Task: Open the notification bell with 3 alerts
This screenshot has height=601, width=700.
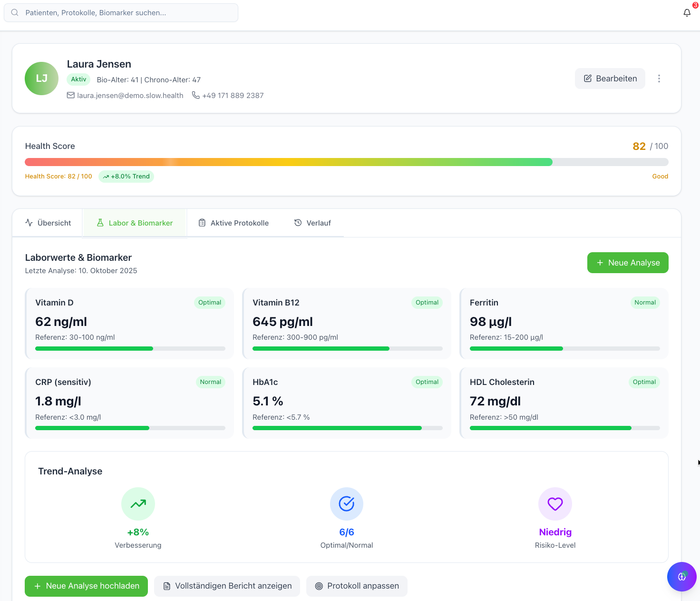Action: pyautogui.click(x=687, y=12)
